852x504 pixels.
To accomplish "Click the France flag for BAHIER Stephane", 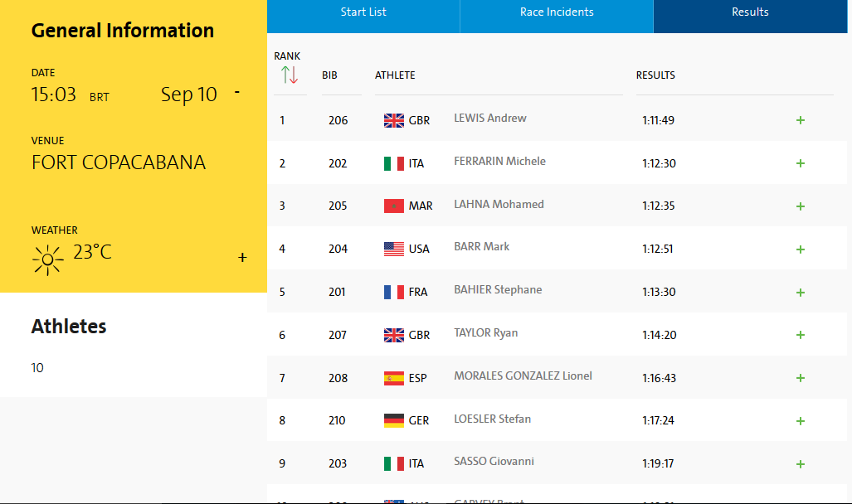I will point(393,292).
